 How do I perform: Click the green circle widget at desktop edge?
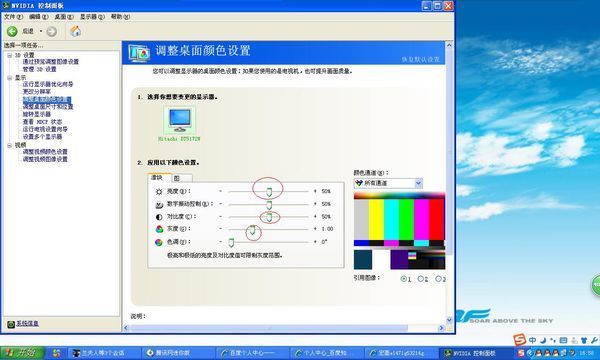click(595, 285)
